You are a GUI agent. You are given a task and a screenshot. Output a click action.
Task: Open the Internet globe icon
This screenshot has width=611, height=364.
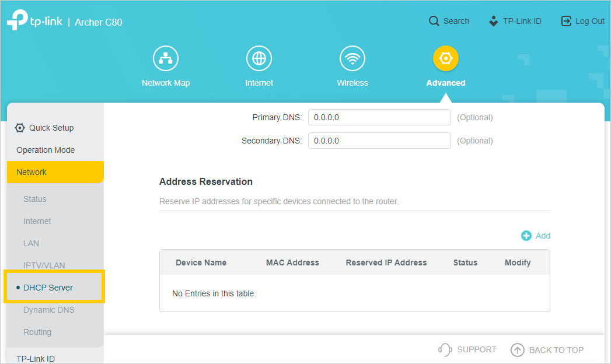[x=259, y=59]
